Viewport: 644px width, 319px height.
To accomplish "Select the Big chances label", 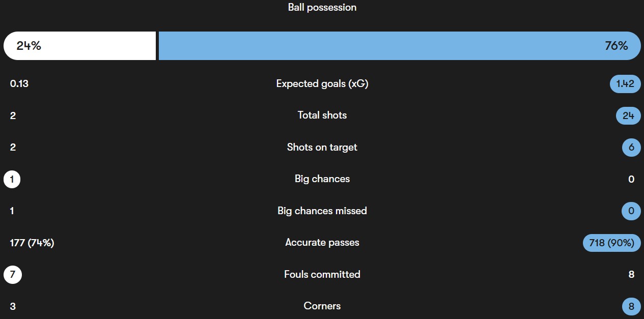I will pyautogui.click(x=322, y=179).
